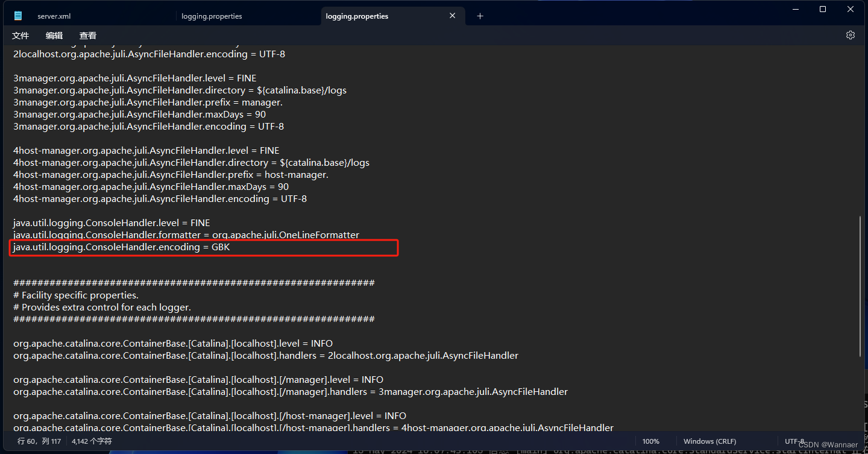Maximize the Notepad window
868x454 pixels.
[823, 9]
